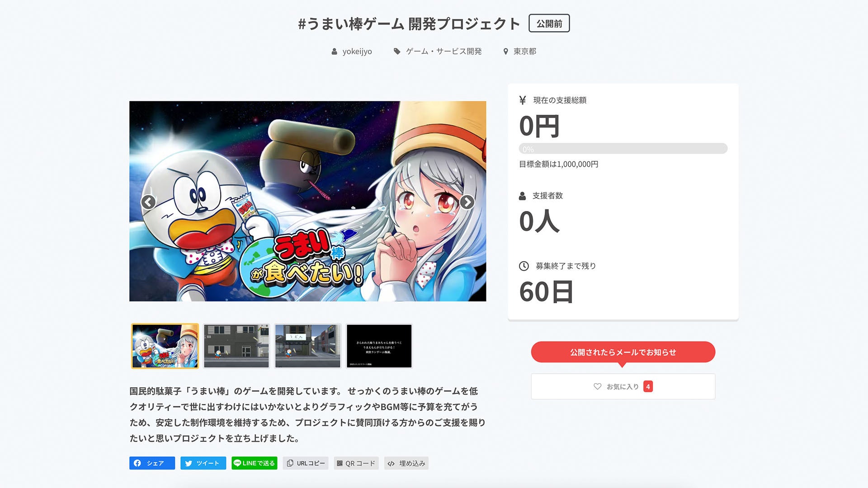Send project link via LINEで送る

pos(254,463)
